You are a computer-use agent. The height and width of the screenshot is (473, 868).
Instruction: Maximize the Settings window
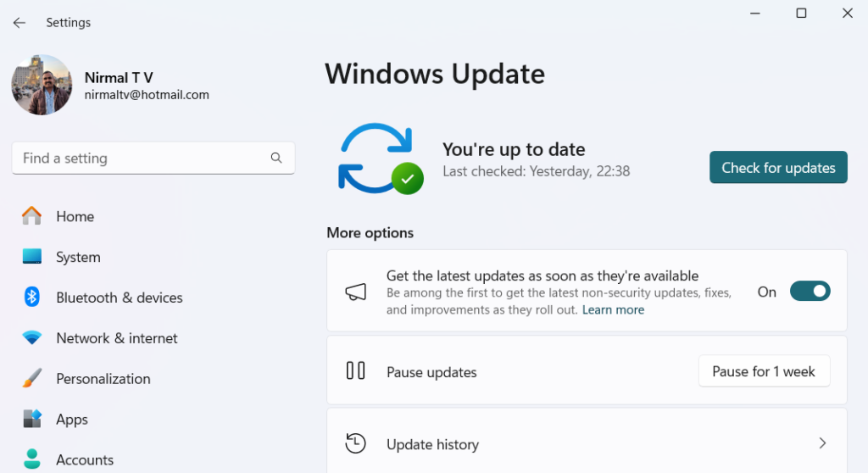point(801,14)
